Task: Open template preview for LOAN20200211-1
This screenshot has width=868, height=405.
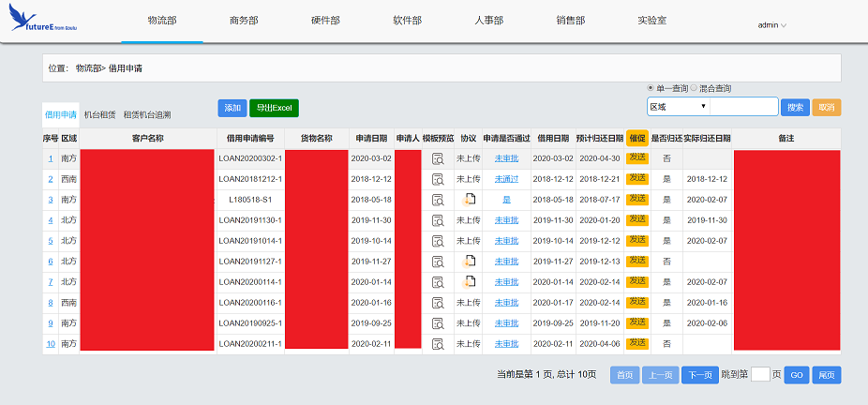Action: coord(438,344)
